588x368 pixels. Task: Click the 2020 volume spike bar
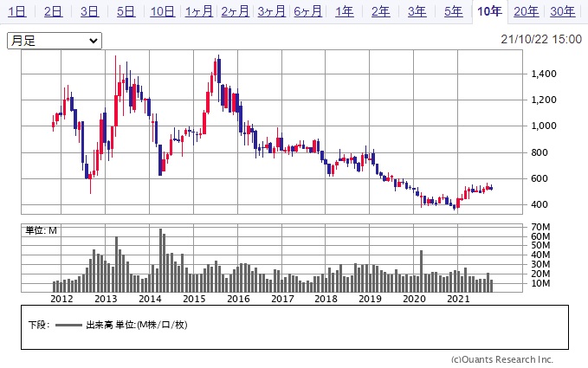click(421, 271)
